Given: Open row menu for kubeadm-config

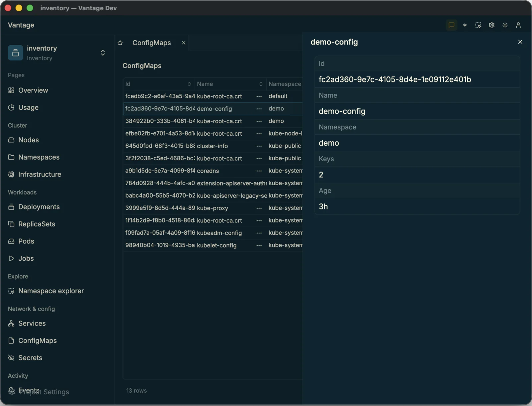Looking at the screenshot, I should pyautogui.click(x=259, y=233).
